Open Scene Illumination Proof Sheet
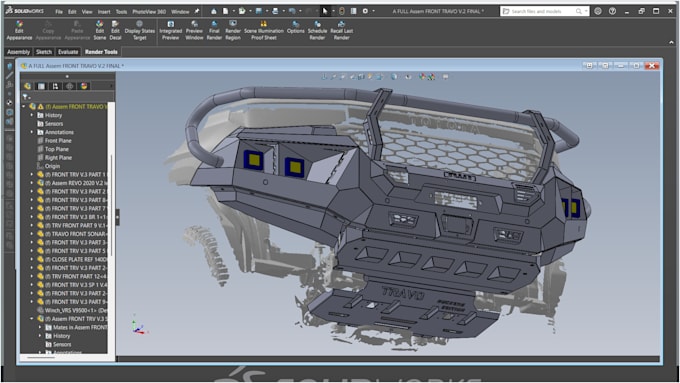Screen dimensions: 680x383 click(264, 30)
